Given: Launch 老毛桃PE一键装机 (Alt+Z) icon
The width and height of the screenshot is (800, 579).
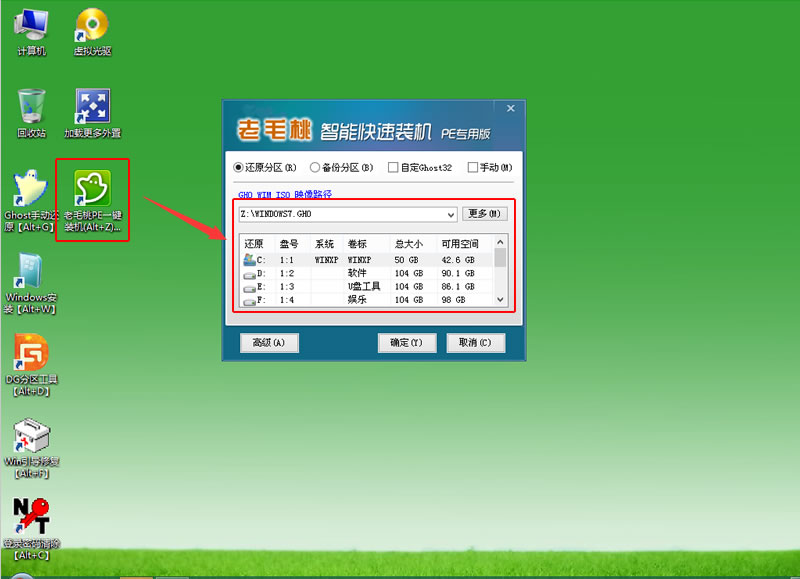Looking at the screenshot, I should (92, 200).
